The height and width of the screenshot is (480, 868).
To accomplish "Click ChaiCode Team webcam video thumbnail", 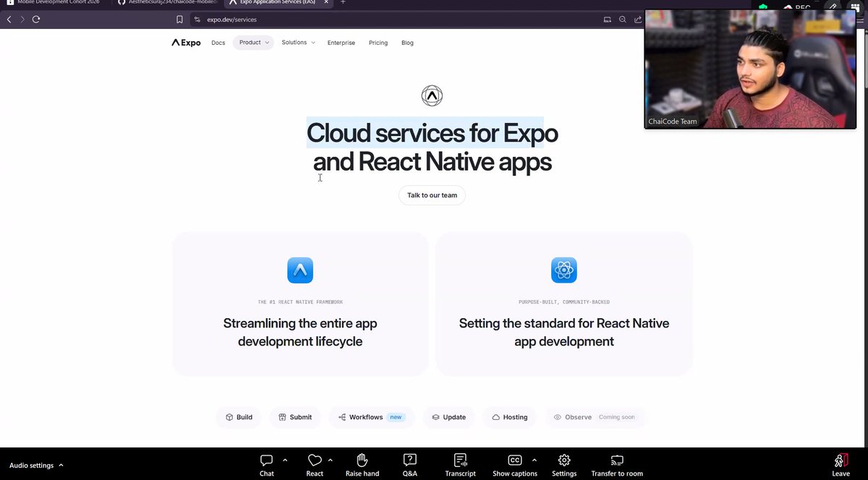I will 750,69.
